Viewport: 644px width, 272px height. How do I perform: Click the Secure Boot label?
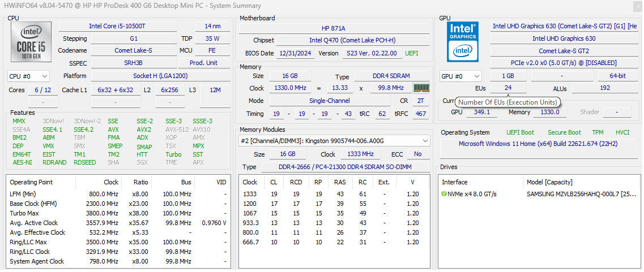pos(564,132)
